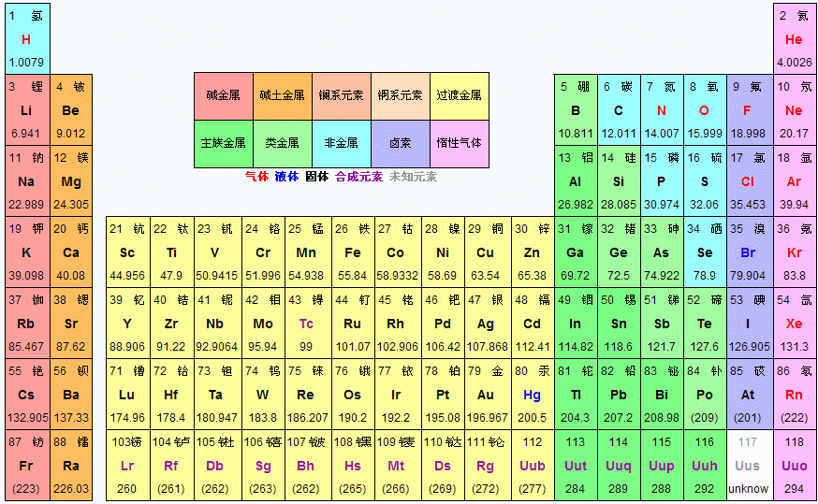Select the helium He element cell
This screenshot has width=818, height=504.
pyautogui.click(x=795, y=38)
